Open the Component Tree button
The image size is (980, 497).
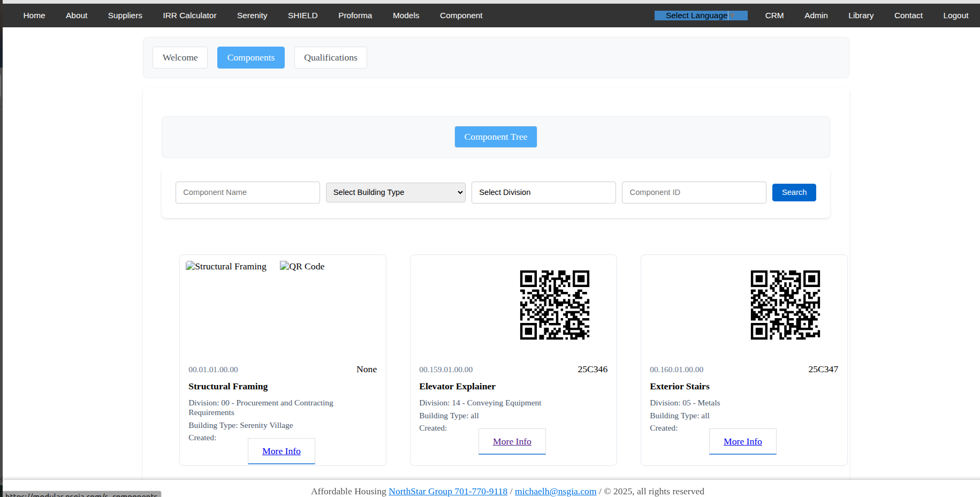pyautogui.click(x=496, y=137)
